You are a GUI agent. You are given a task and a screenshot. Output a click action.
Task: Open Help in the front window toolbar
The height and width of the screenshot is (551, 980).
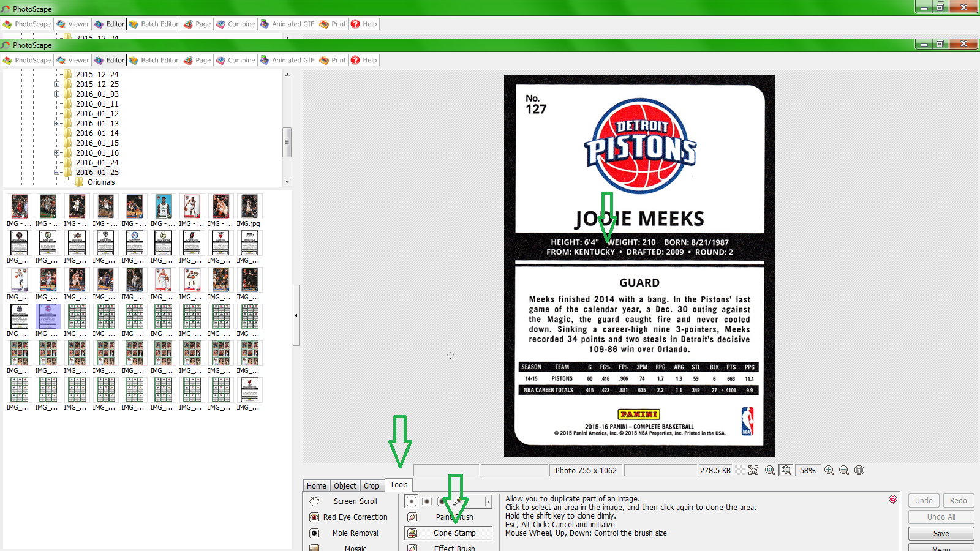click(364, 60)
